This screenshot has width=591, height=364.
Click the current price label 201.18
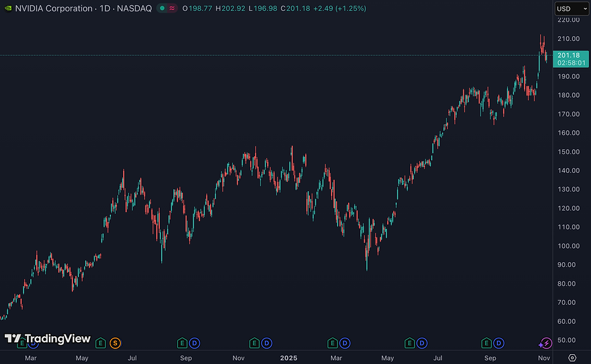tap(569, 55)
